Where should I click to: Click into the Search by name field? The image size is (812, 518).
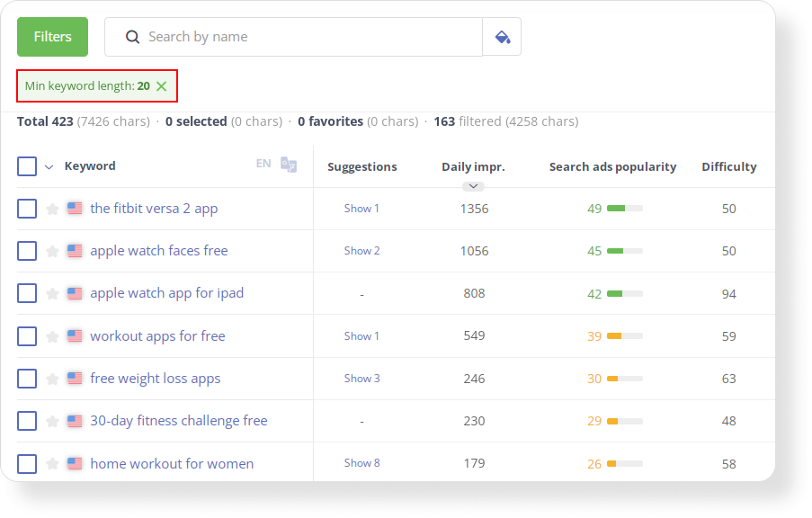306,37
